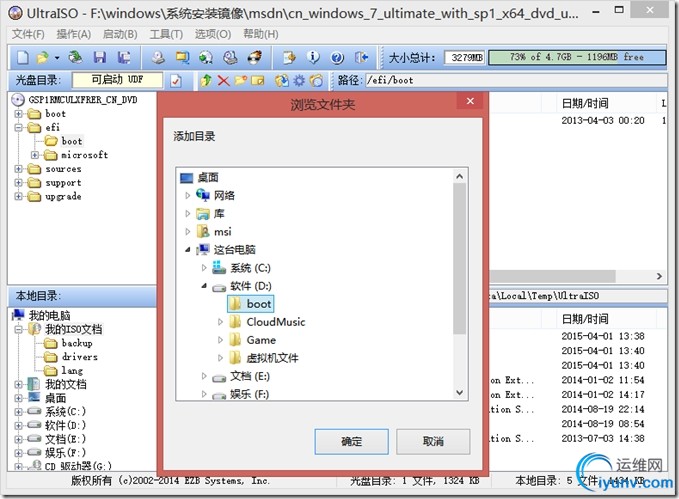The height and width of the screenshot is (499, 679).
Task: Expand the 网络 node in dialog tree
Action: tap(188, 196)
